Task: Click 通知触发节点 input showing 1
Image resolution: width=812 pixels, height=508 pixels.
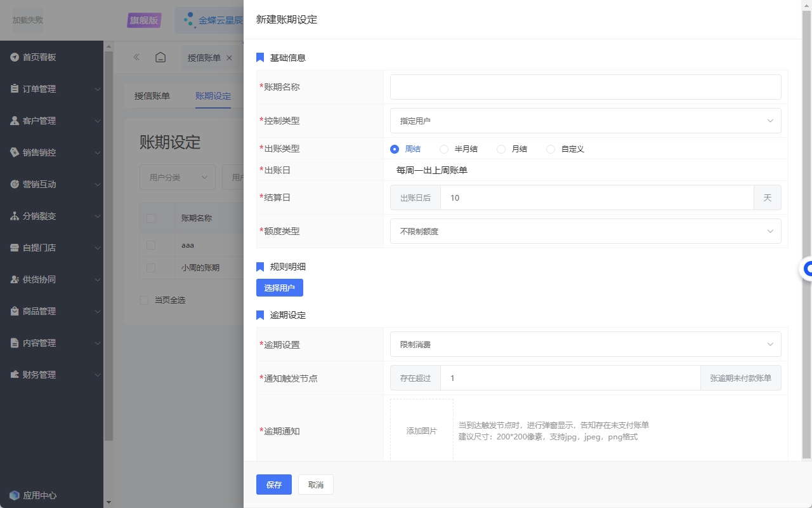Action: coord(570,378)
